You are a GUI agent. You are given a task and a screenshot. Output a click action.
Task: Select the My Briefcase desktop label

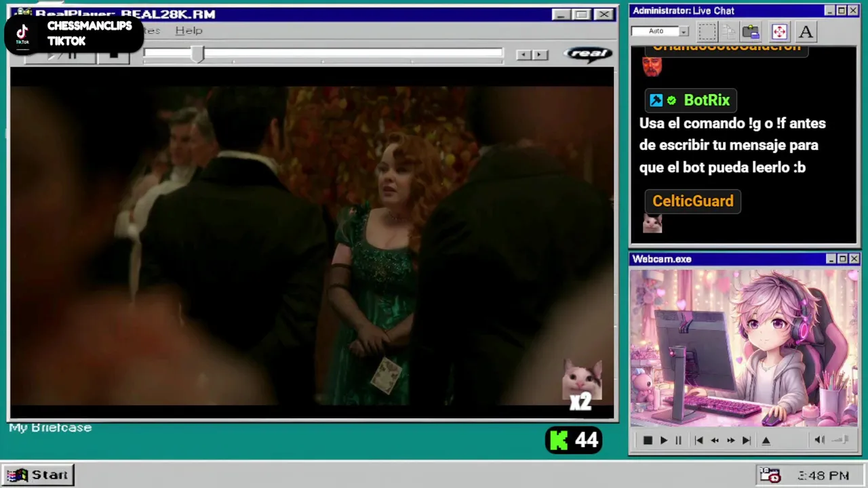coord(50,428)
